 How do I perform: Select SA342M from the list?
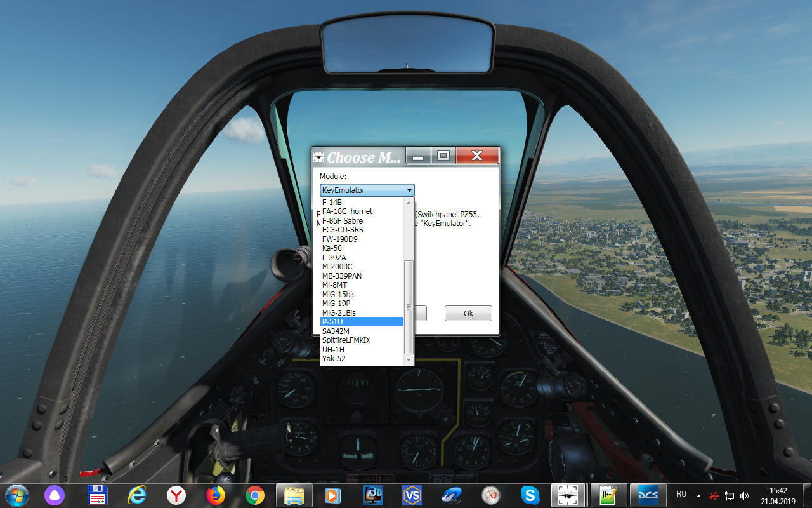(362, 331)
